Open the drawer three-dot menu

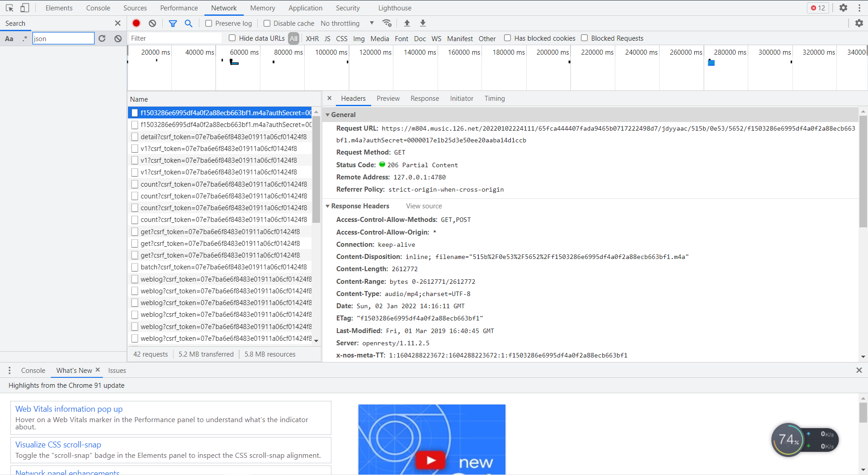click(9, 370)
